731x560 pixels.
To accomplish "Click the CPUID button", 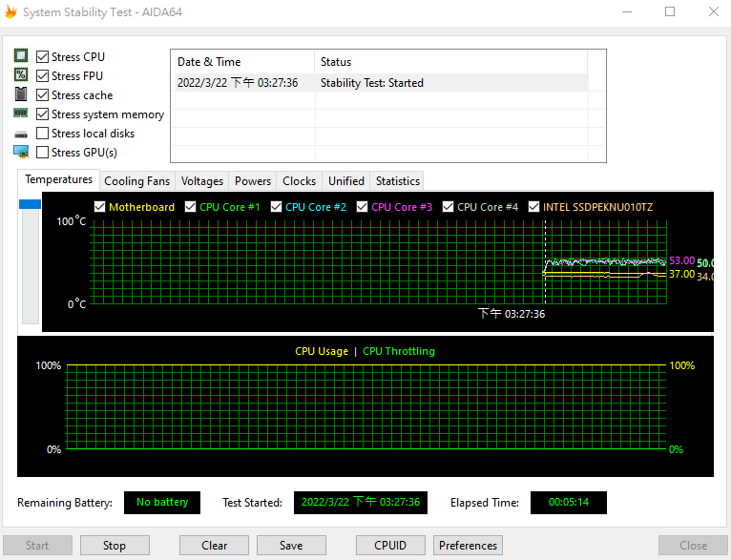I will 389,546.
